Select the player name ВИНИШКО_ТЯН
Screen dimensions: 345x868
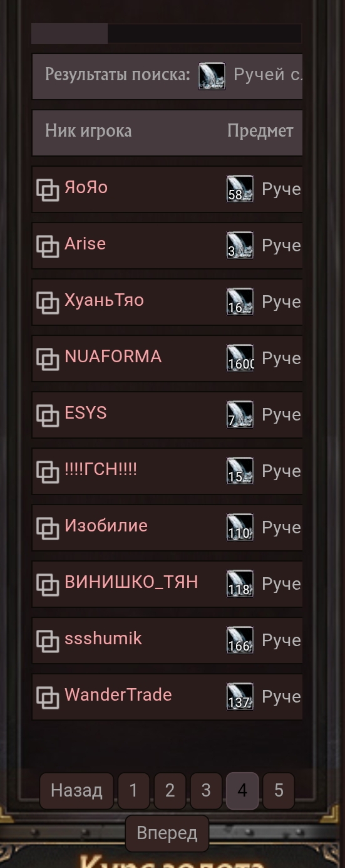point(131,582)
